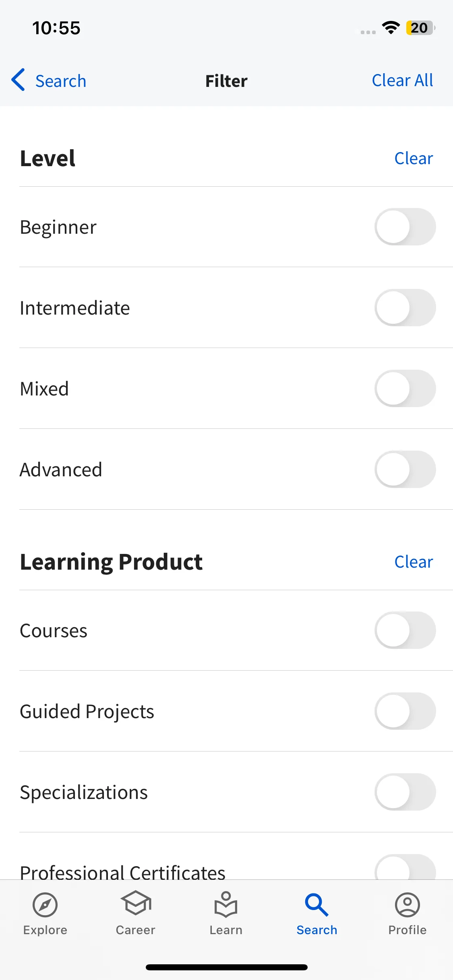Image resolution: width=453 pixels, height=980 pixels.
Task: Clear the Learning Product section
Action: pos(414,562)
